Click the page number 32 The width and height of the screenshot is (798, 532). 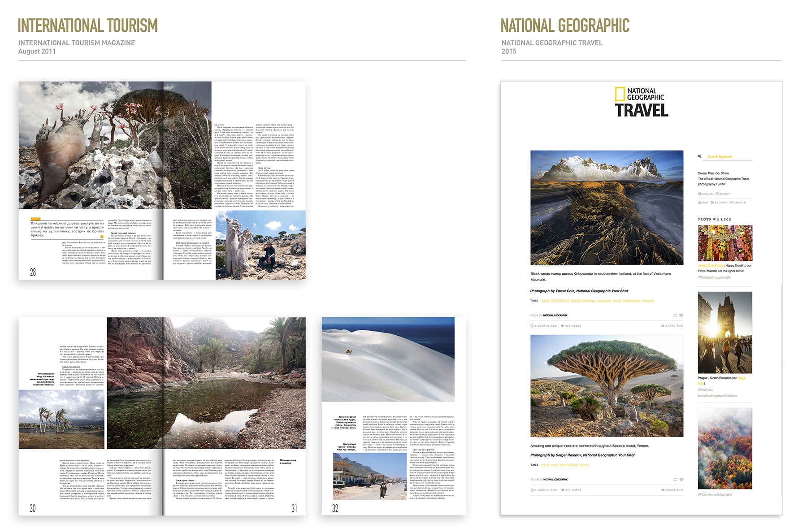pyautogui.click(x=335, y=508)
